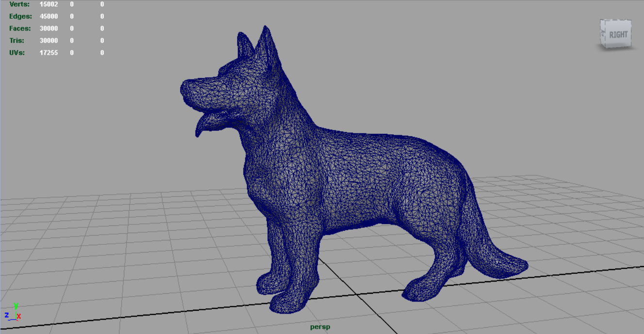Viewport: 644px width, 334px height.
Task: Click the XYZ axis orientation indicator
Action: click(x=13, y=312)
